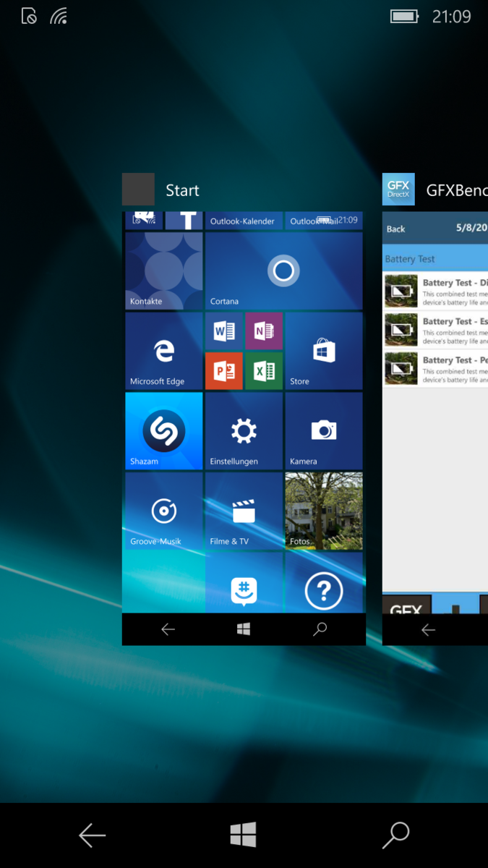Click the GFXBench task card title

tap(457, 190)
